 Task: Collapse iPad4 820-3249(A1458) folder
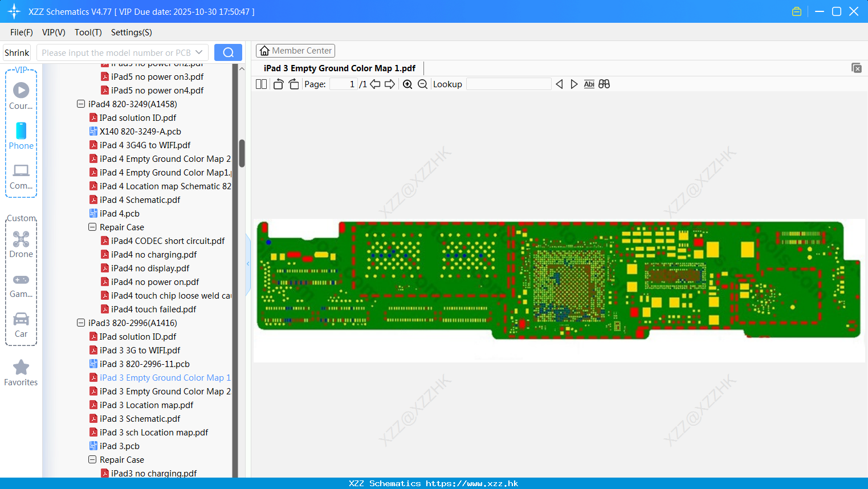pos(81,104)
